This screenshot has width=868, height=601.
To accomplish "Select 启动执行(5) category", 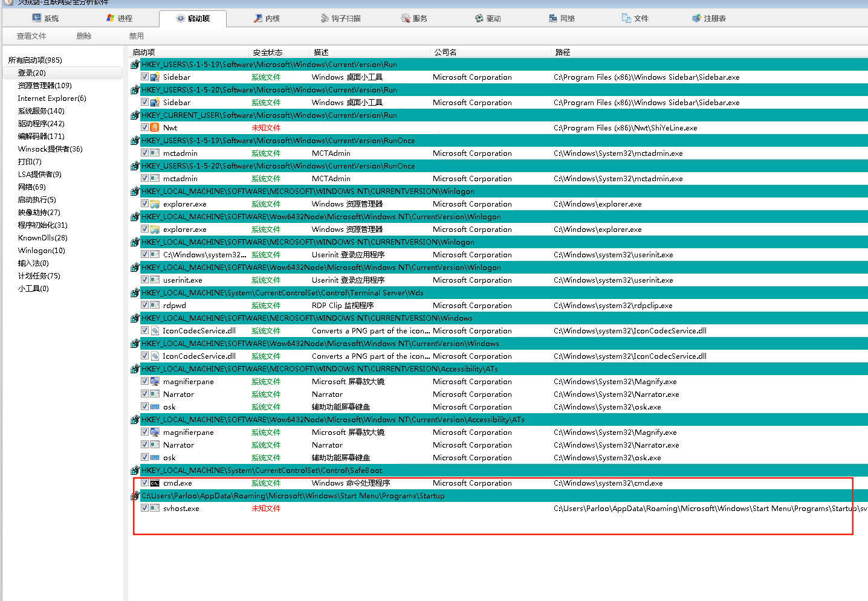I will (37, 200).
